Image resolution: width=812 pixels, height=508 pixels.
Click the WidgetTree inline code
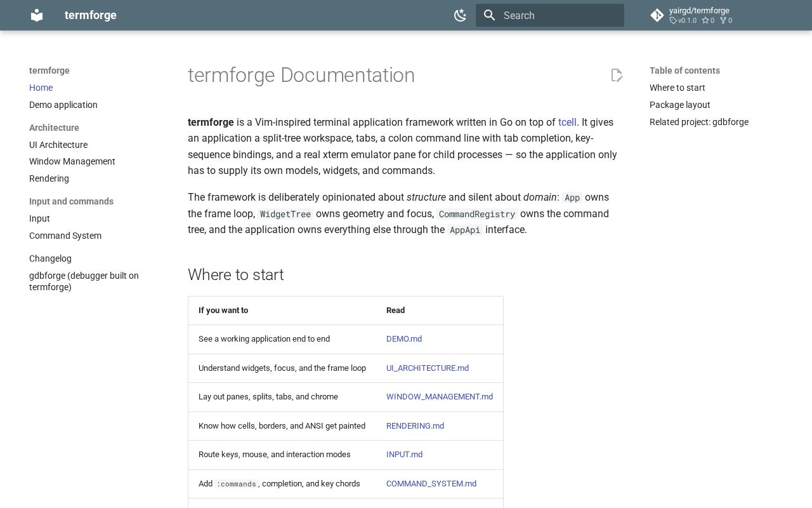(285, 214)
